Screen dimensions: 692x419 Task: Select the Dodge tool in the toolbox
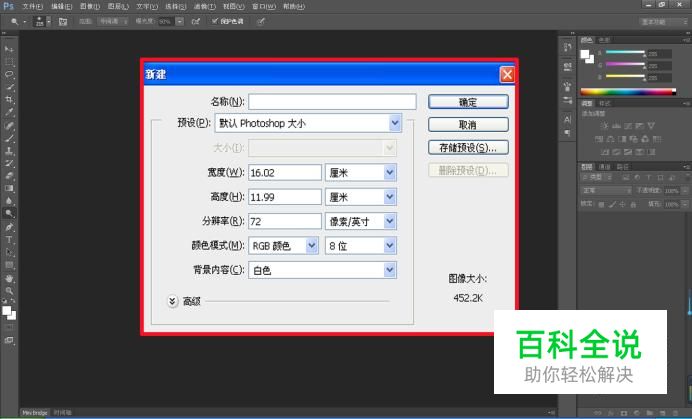9,214
